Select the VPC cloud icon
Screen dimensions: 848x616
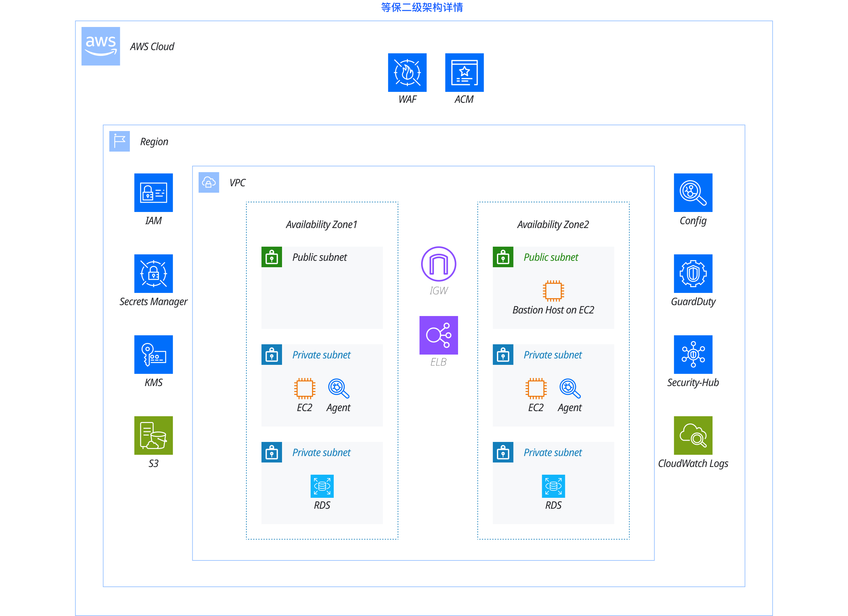click(x=209, y=182)
